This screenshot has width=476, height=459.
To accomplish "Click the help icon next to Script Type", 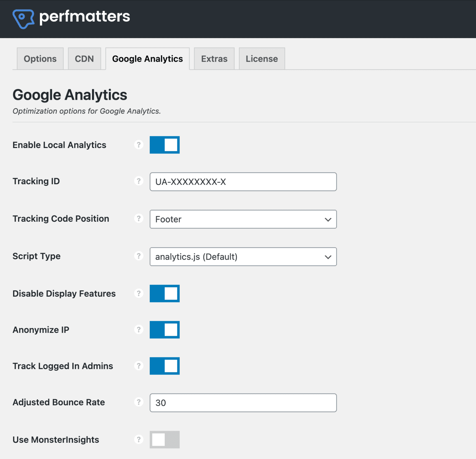I will click(x=139, y=256).
